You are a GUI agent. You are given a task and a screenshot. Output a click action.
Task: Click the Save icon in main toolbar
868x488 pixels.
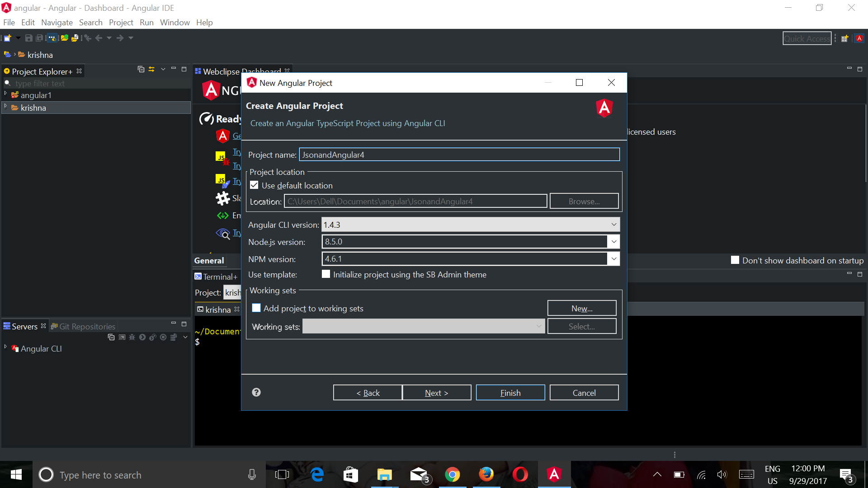28,38
